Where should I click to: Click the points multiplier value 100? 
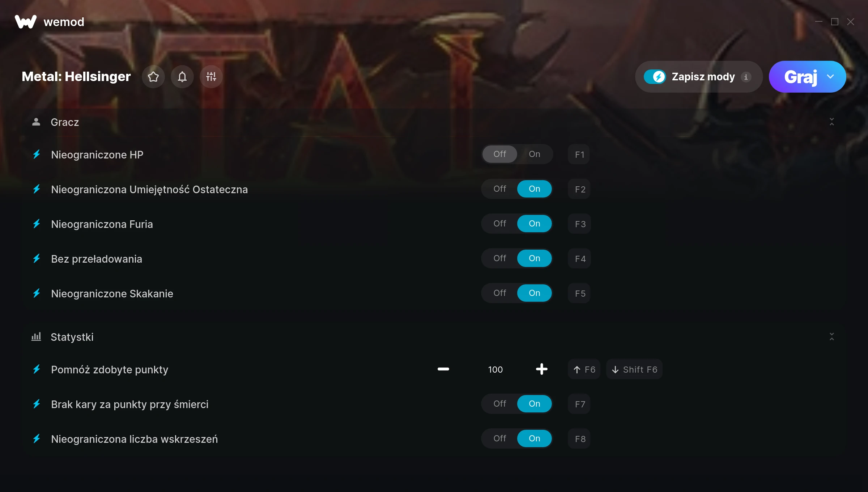[x=495, y=369]
